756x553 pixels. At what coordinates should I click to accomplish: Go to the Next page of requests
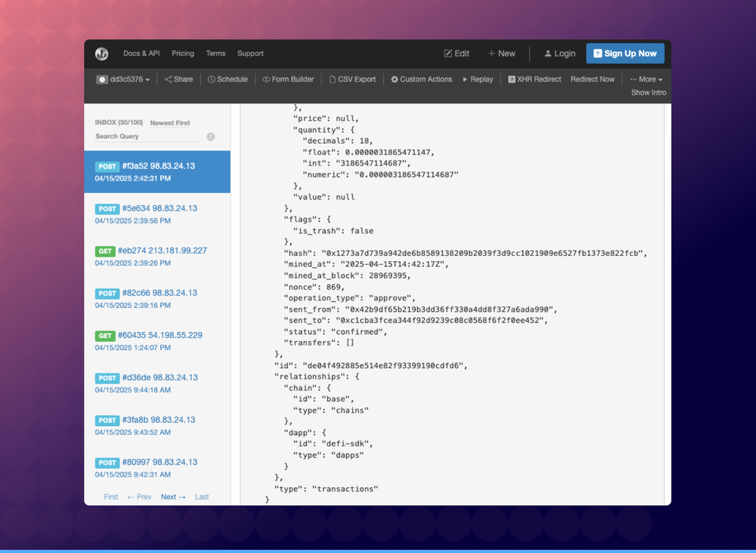pos(172,496)
